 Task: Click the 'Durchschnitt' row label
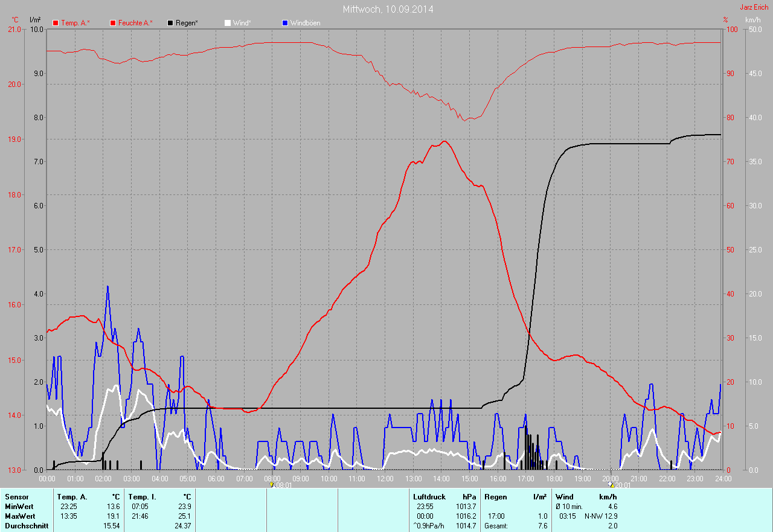27,526
